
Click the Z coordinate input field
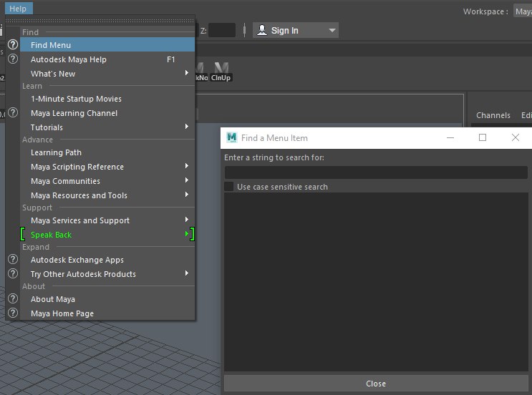(x=222, y=30)
